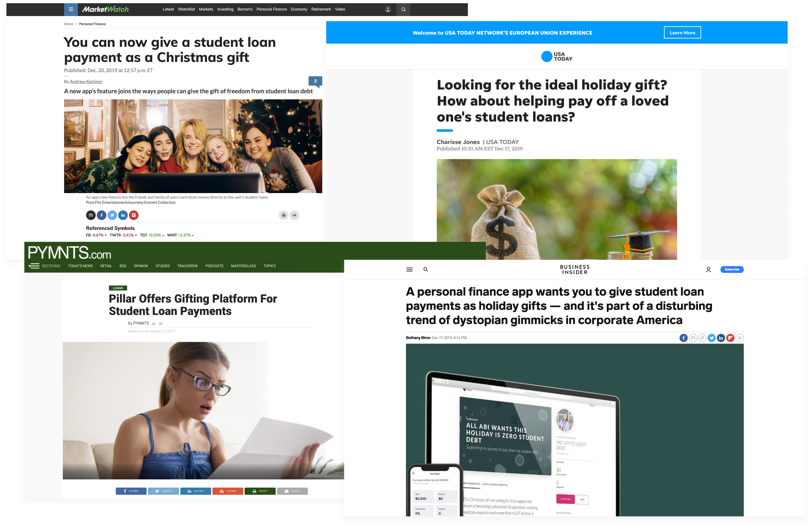The image size is (812, 526).
Task: Click the Business Insider masthead logo
Action: pyautogui.click(x=575, y=269)
